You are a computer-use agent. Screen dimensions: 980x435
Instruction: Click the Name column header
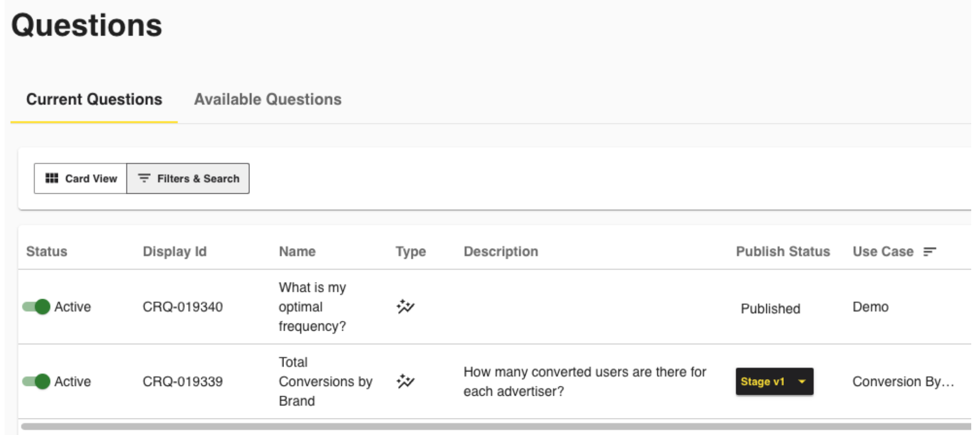(x=297, y=252)
